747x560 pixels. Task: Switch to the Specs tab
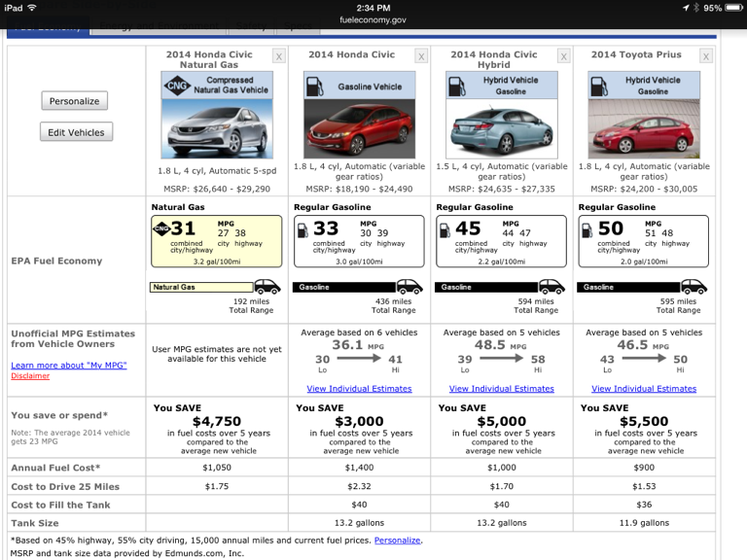[299, 26]
